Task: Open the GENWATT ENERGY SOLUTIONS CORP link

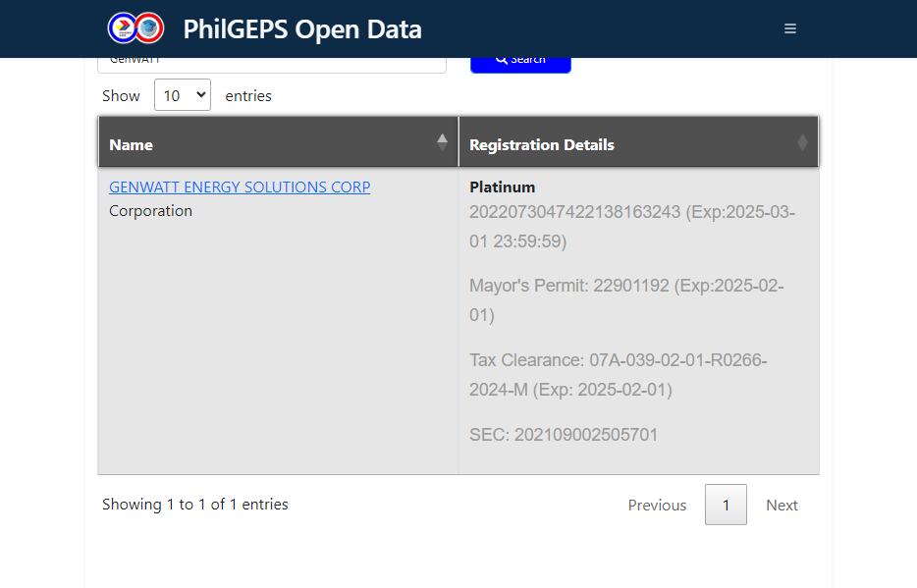Action: [x=240, y=187]
